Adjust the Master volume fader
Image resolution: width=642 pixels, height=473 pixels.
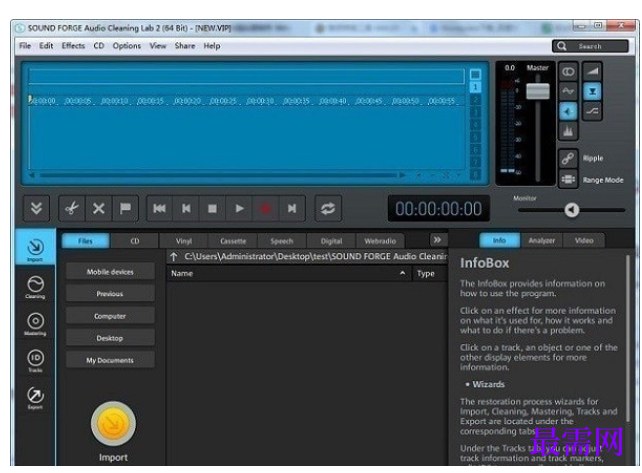pyautogui.click(x=538, y=91)
